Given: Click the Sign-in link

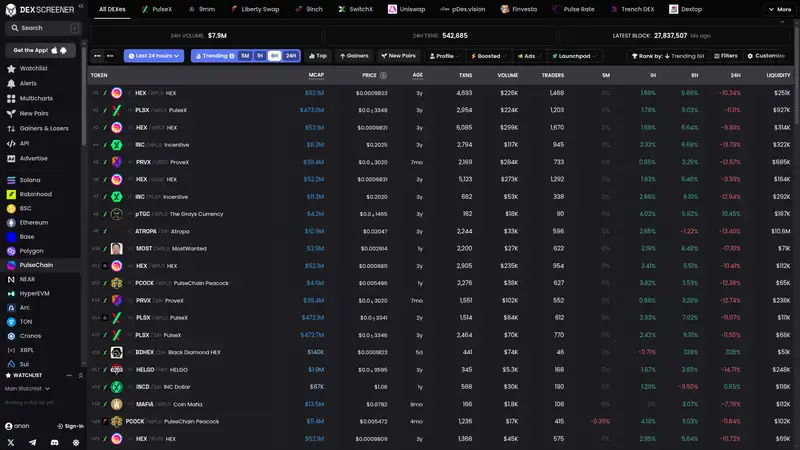Looking at the screenshot, I should [x=70, y=426].
